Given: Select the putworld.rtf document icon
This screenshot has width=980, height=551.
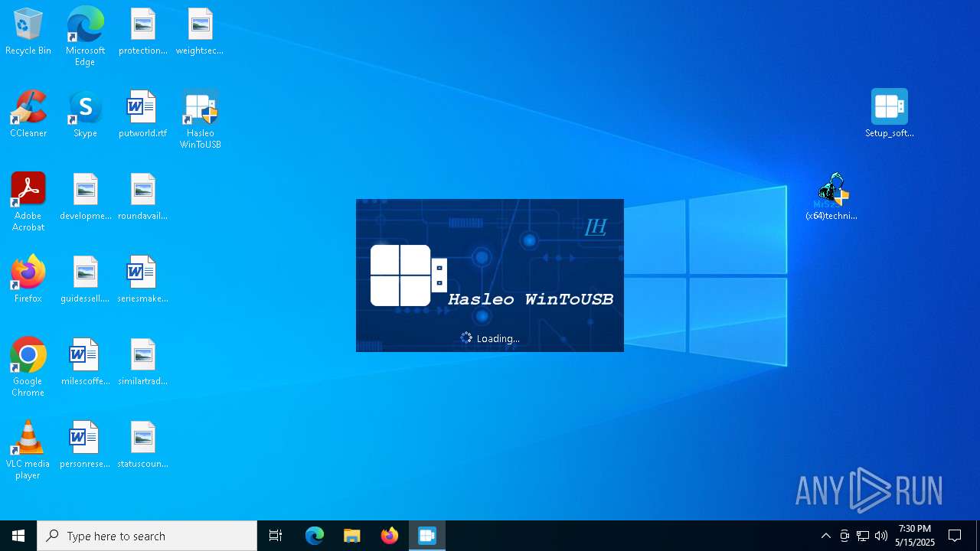Looking at the screenshot, I should [x=142, y=115].
